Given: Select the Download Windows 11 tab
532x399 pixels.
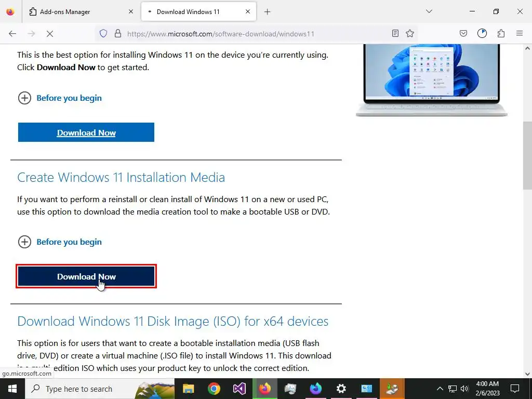Looking at the screenshot, I should pos(198,11).
